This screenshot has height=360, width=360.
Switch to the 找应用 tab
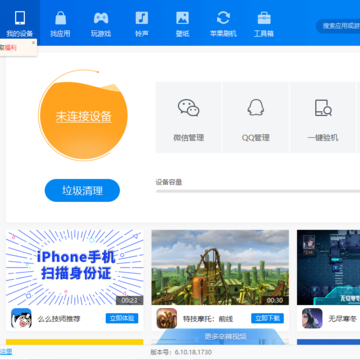[60, 23]
